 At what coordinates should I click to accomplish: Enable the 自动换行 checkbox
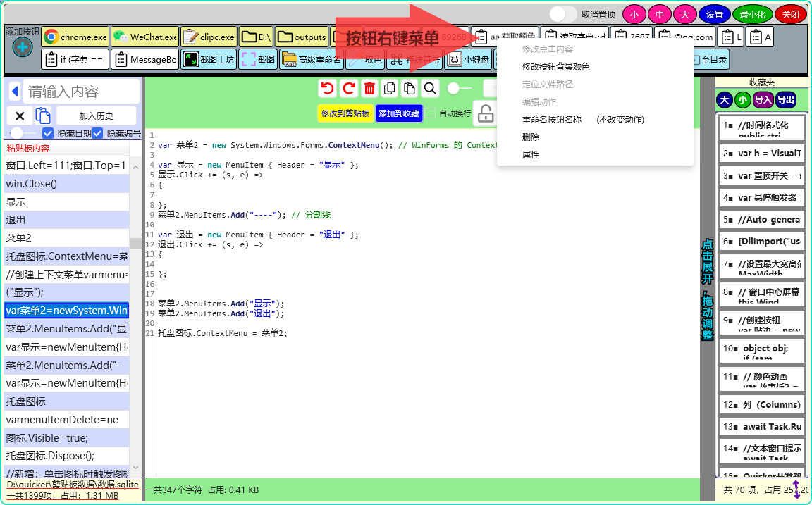(x=431, y=113)
